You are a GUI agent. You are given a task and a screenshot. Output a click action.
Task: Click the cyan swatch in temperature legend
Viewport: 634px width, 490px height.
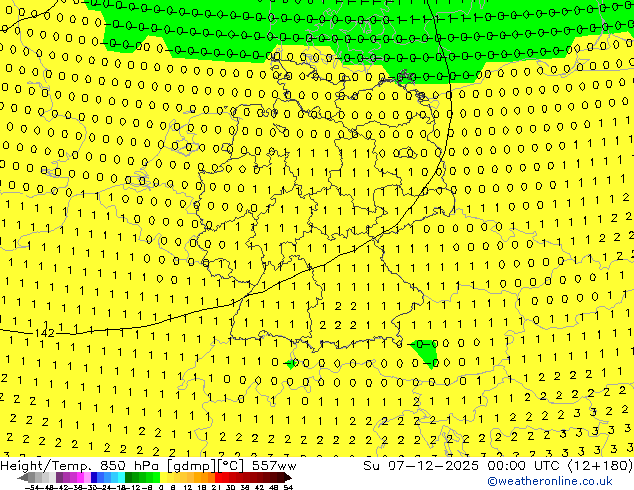click(x=121, y=477)
